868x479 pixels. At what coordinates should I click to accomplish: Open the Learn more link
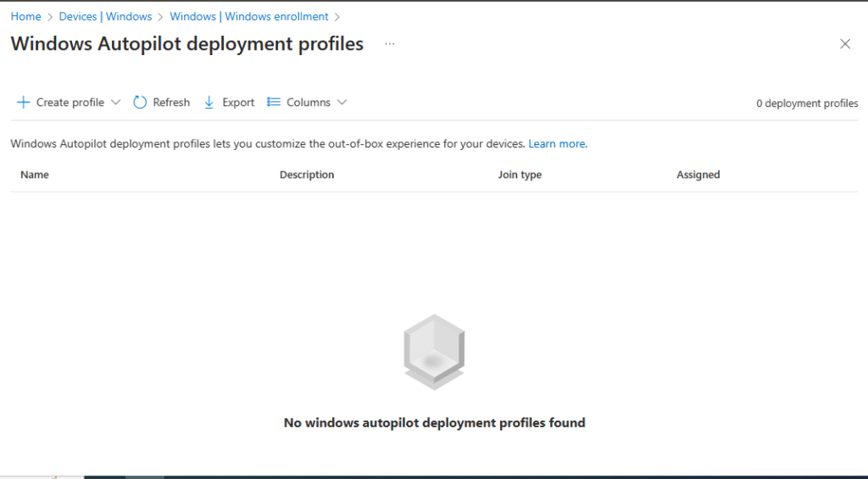[557, 144]
